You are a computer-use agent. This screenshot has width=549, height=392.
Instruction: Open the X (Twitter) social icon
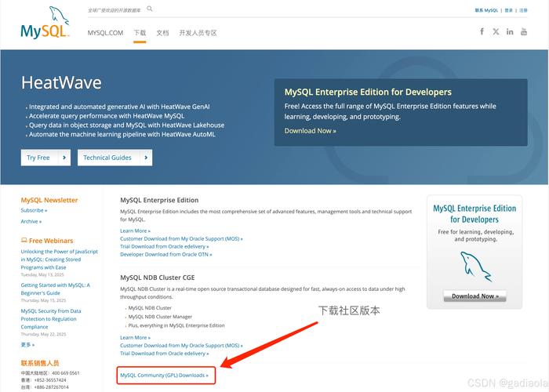(x=496, y=32)
